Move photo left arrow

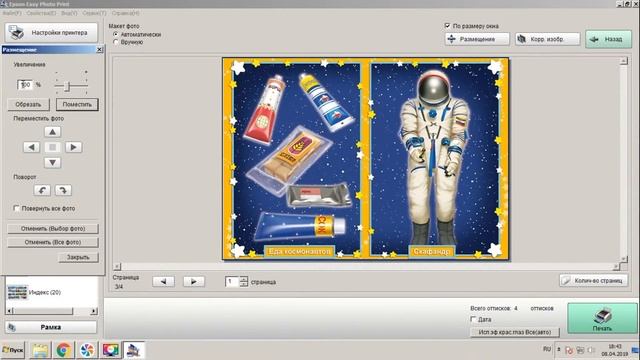point(31,147)
